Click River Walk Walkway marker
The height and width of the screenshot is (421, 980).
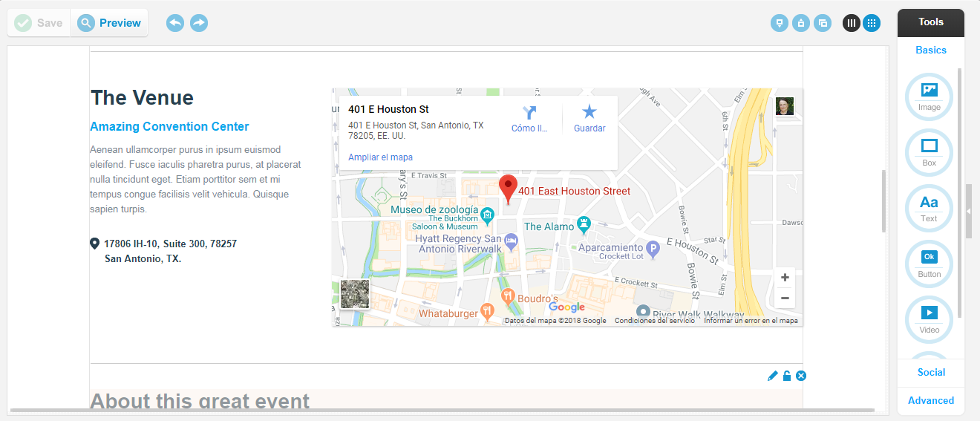(643, 311)
